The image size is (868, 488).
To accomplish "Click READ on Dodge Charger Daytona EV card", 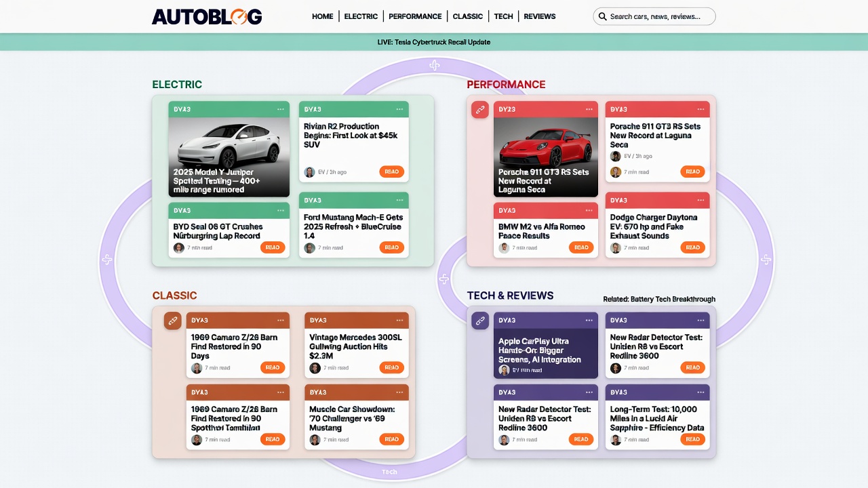I will pos(693,247).
